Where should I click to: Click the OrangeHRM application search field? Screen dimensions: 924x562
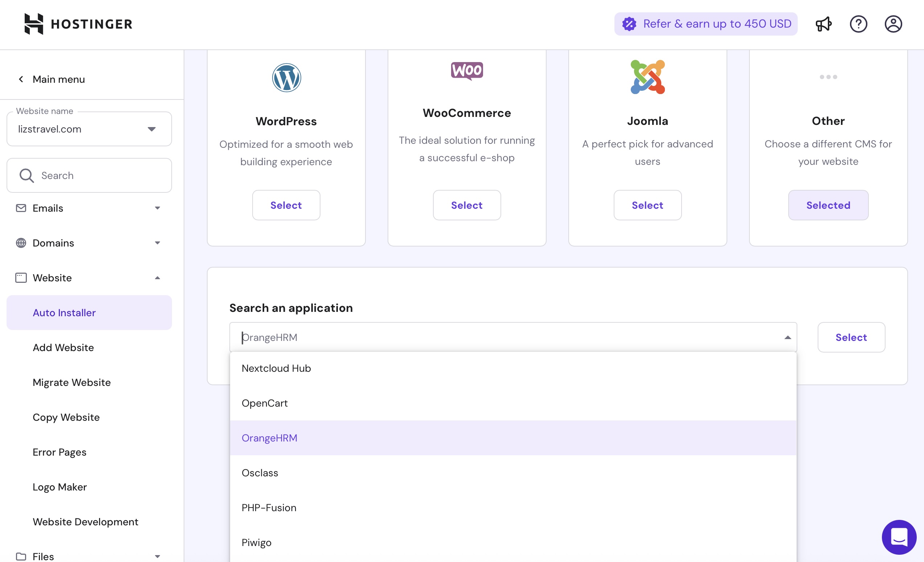click(513, 337)
